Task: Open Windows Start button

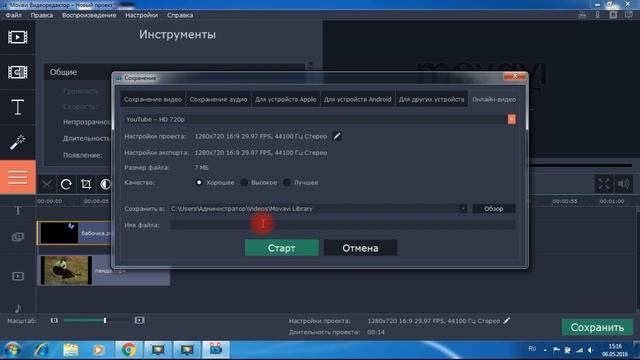Action: point(12,350)
